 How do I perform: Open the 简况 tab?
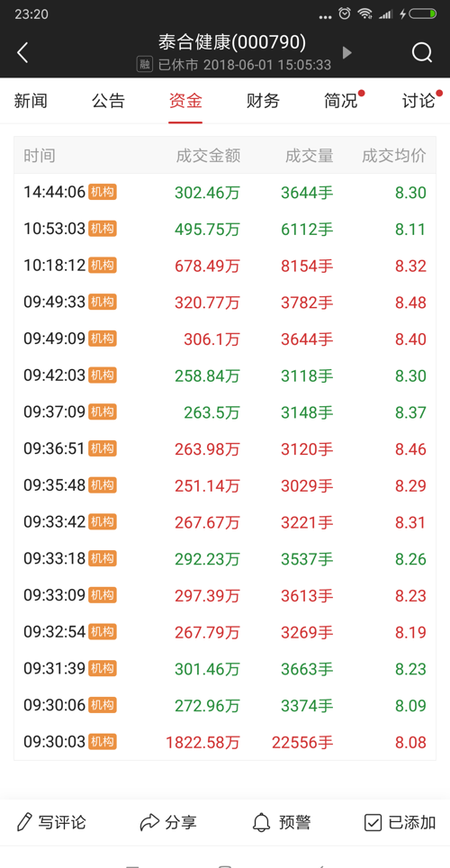click(x=341, y=101)
